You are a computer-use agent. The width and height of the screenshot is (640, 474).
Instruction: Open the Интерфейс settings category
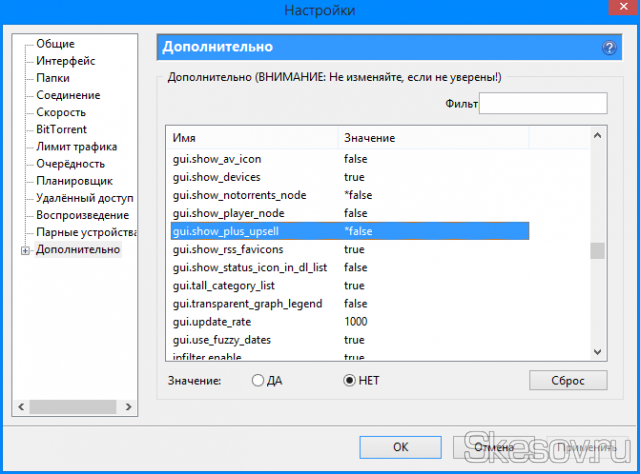[x=66, y=61]
